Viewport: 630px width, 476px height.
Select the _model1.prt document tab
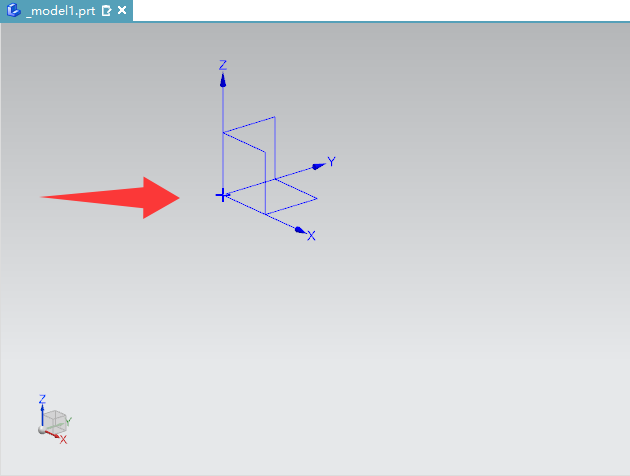[x=66, y=10]
